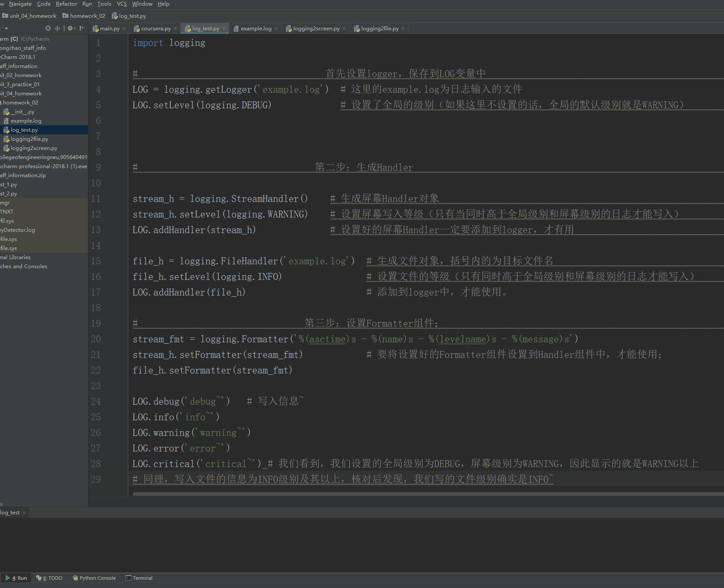Click file_h.setLevel(logging.INFO) line 16
Image resolution: width=724 pixels, height=588 pixels.
click(x=207, y=277)
